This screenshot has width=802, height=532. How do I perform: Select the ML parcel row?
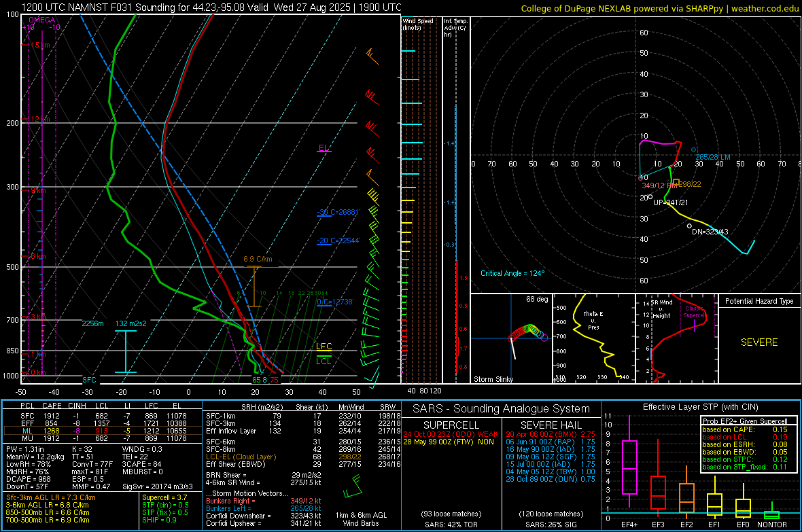(x=102, y=431)
